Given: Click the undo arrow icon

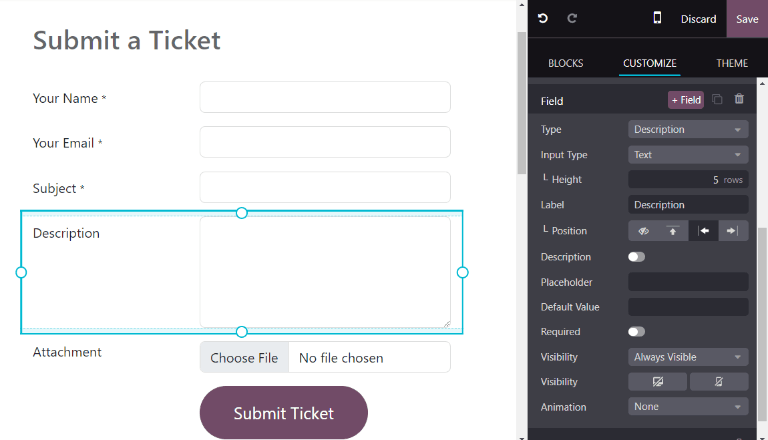Looking at the screenshot, I should tap(543, 18).
